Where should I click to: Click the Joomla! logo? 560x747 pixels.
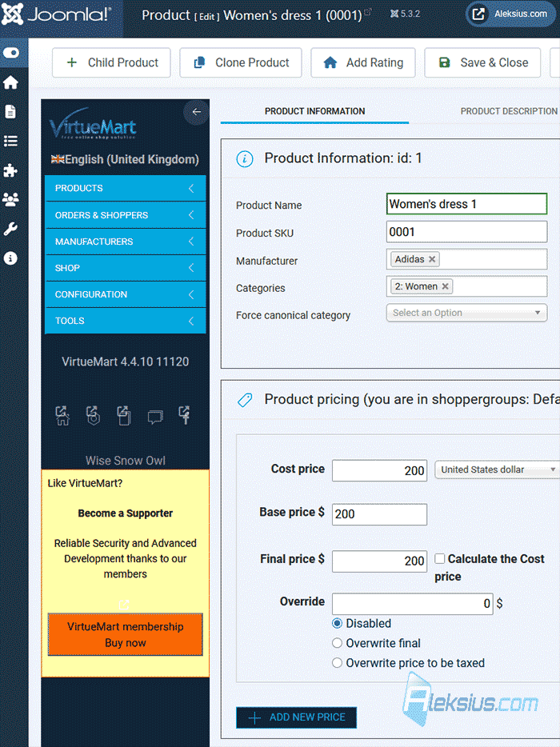[56, 14]
